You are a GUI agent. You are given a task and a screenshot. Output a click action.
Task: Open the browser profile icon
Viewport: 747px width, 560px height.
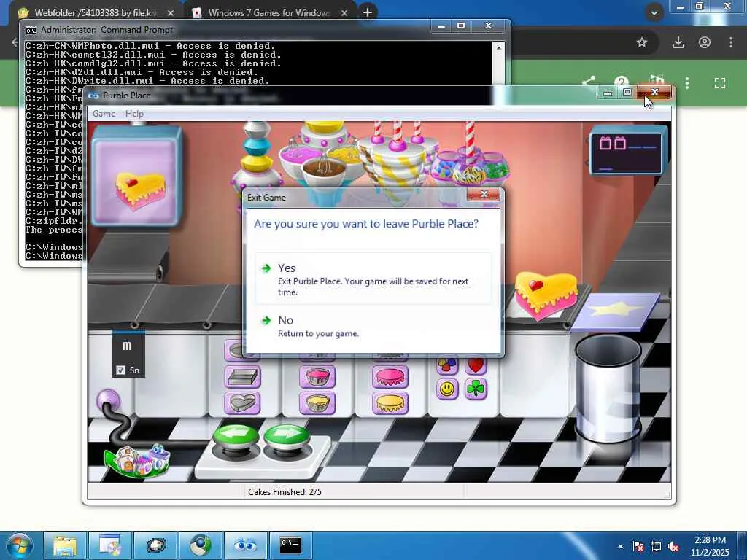point(705,42)
